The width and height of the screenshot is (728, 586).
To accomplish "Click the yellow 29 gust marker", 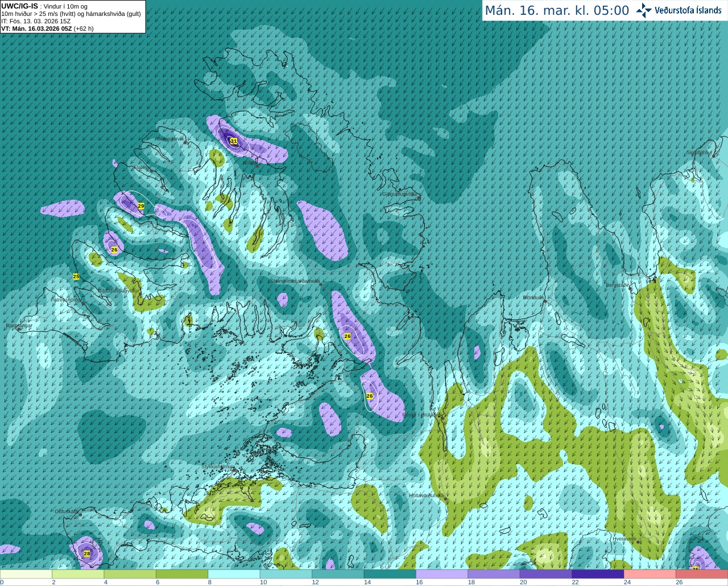I will 141,206.
